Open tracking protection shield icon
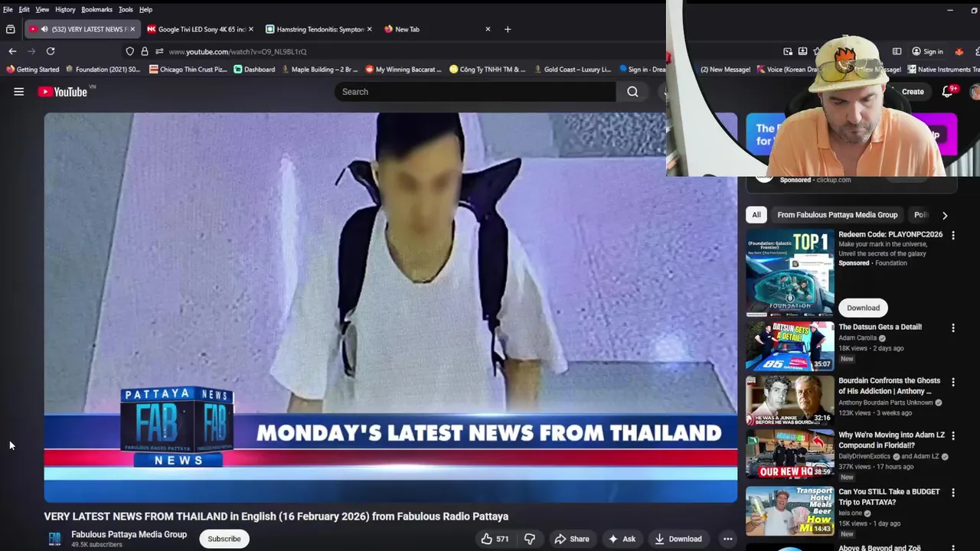The image size is (980, 551). 129,51
